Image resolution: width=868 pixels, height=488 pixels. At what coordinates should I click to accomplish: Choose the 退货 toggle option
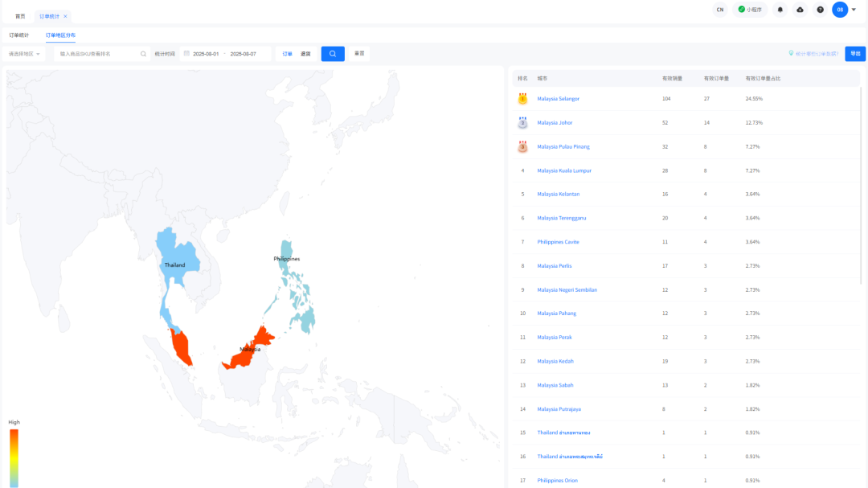tap(305, 54)
